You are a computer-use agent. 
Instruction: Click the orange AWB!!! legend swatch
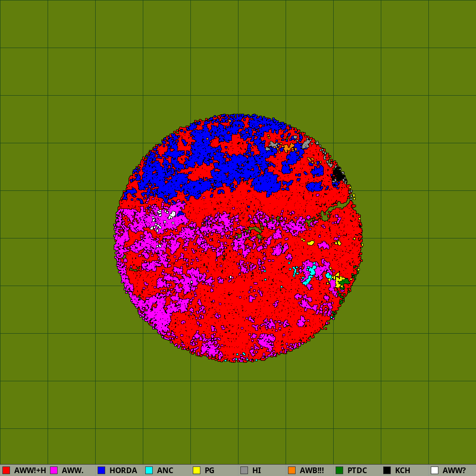pyautogui.click(x=292, y=470)
